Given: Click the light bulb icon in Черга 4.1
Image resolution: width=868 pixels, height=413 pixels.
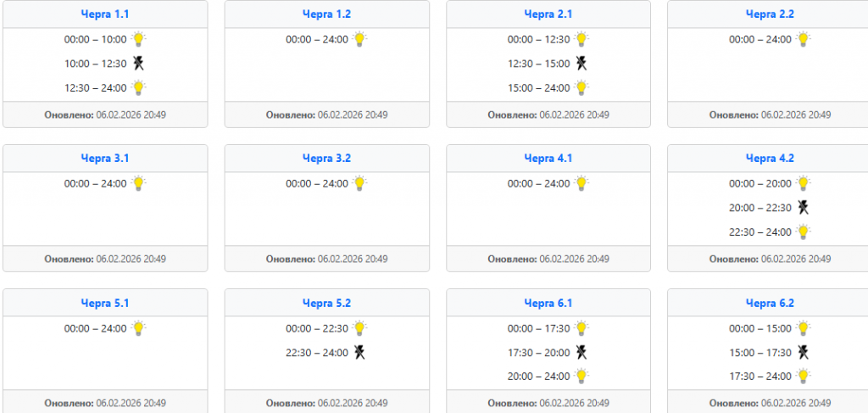Looking at the screenshot, I should coord(581,183).
